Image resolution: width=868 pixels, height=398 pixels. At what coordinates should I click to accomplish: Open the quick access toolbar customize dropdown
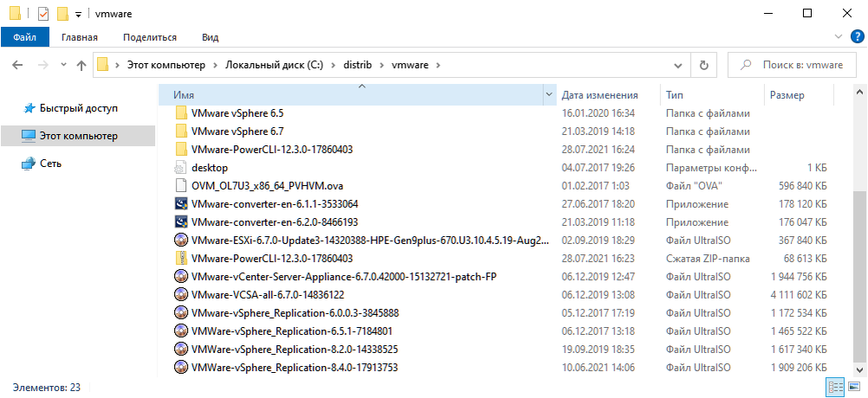pyautogui.click(x=78, y=15)
